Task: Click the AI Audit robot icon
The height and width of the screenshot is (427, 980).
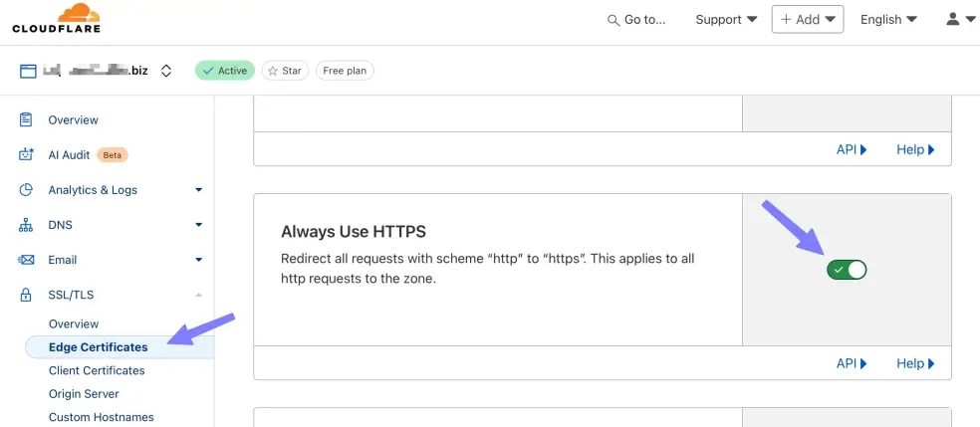Action: (x=26, y=155)
